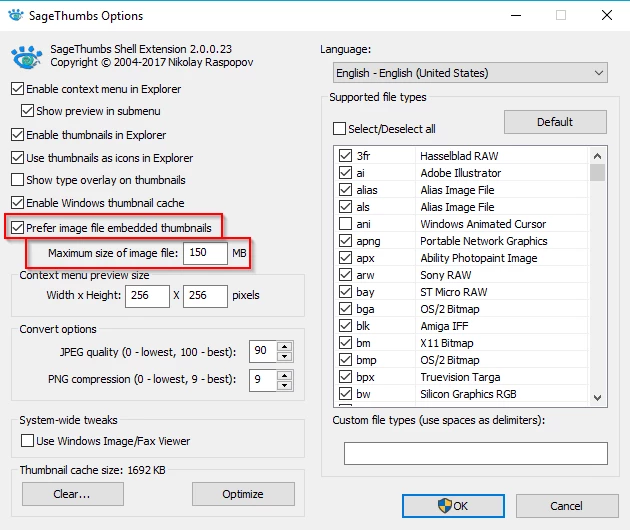This screenshot has height=530, width=630.
Task: Increase JPEG quality with up arrow
Action: point(285,347)
